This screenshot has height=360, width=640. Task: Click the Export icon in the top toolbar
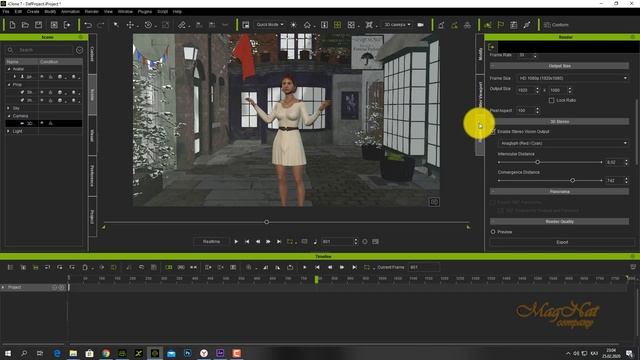[x=67, y=25]
